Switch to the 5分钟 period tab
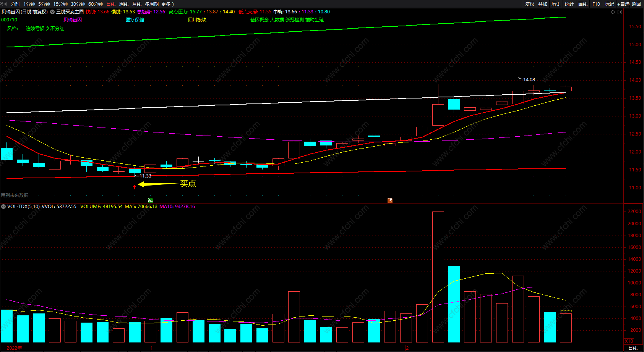Image resolution: width=644 pixels, height=352 pixels. [x=44, y=4]
